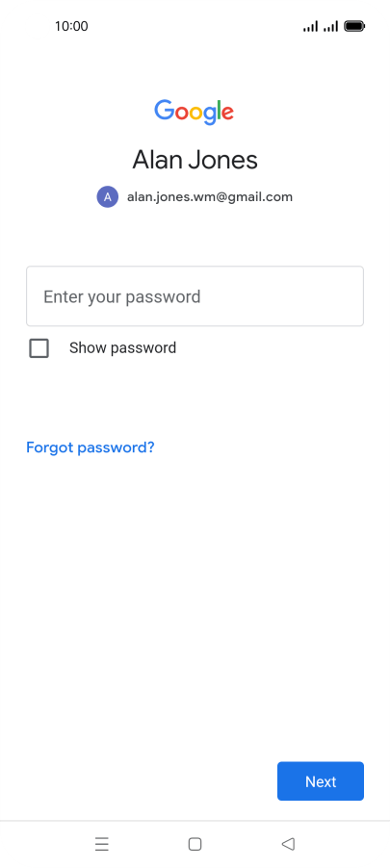Tap the second signal strength icon beside the battery

330,26
